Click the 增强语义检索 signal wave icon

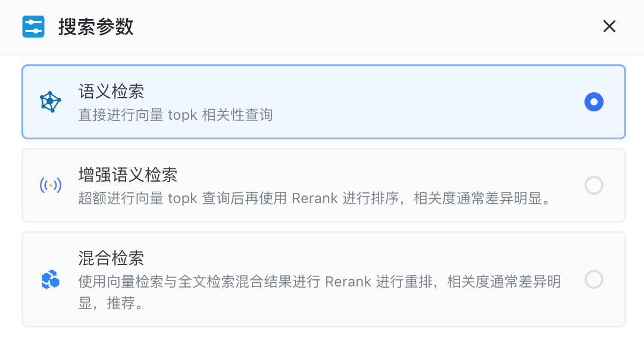[51, 185]
